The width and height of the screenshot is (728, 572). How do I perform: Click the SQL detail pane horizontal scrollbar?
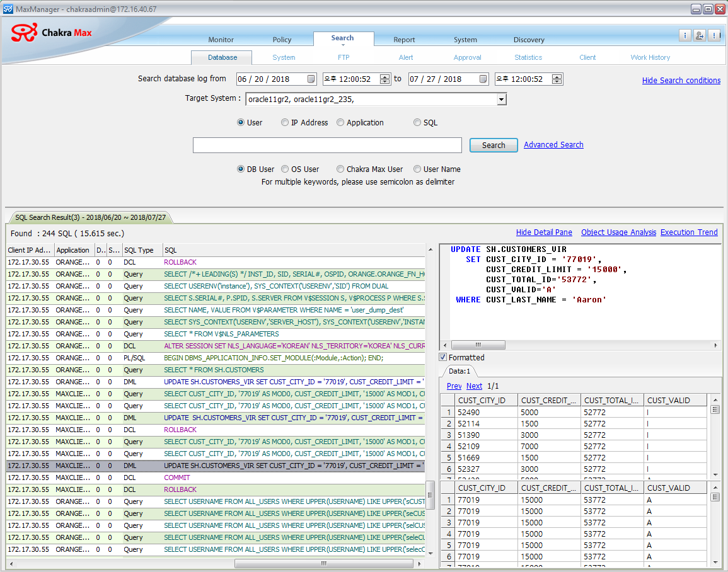coord(478,345)
